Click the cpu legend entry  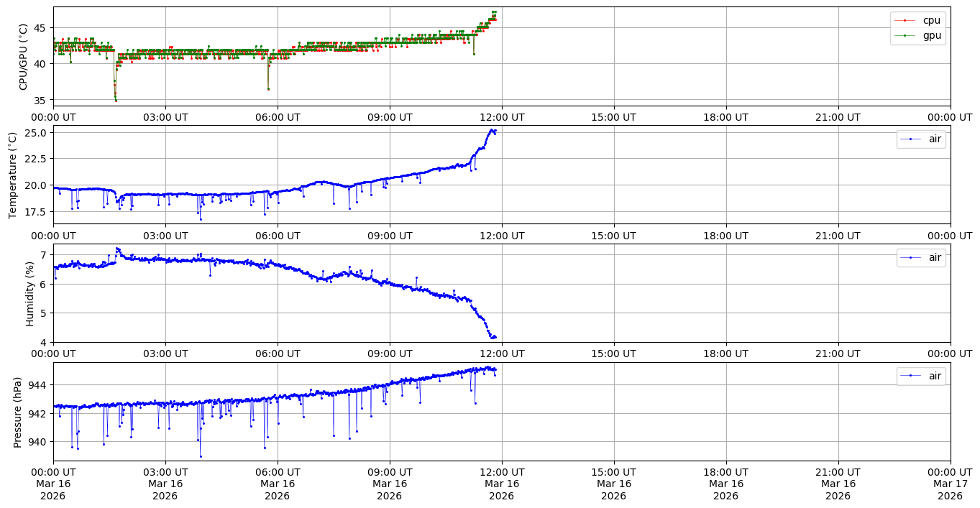click(x=931, y=21)
